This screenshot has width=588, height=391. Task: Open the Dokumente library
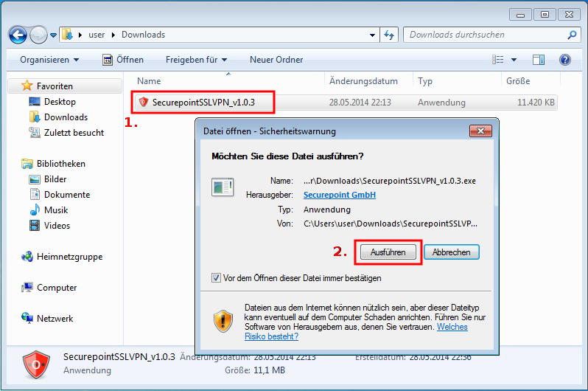point(67,195)
